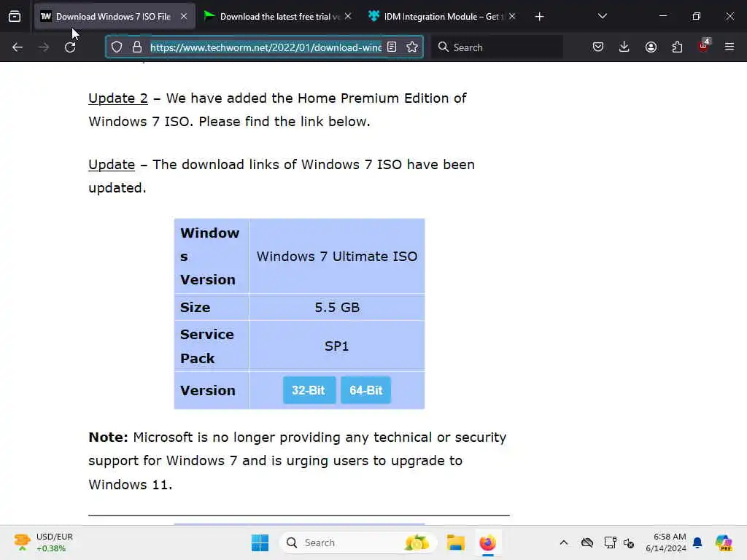The width and height of the screenshot is (747, 560).
Task: Reload the current page
Action: click(70, 47)
